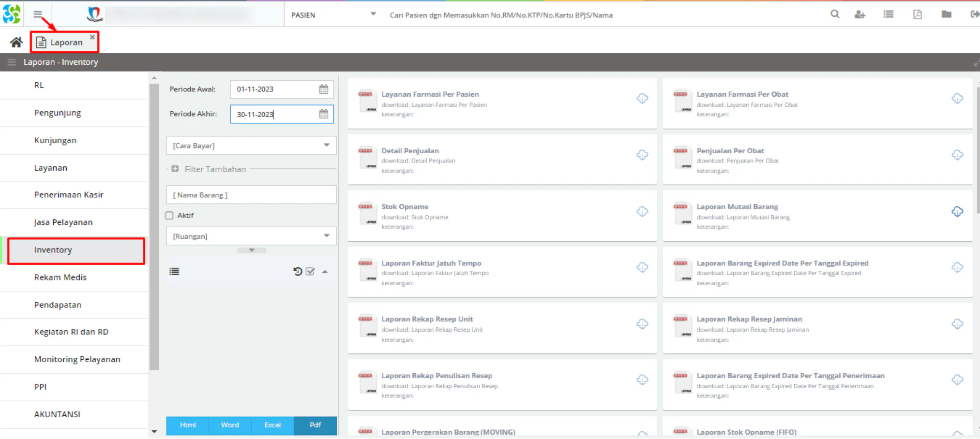Select Penerimaan Kasir report category
The image size is (980, 439).
coord(74,195)
